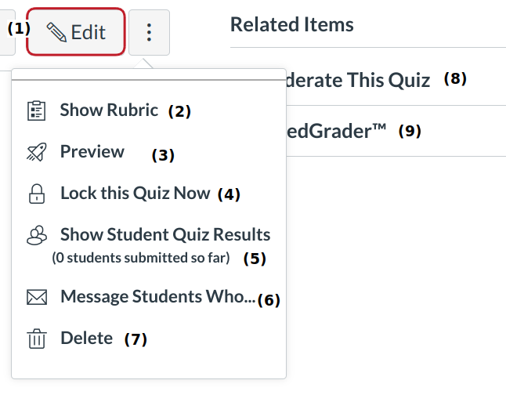Click the Related Items heading

(x=291, y=24)
